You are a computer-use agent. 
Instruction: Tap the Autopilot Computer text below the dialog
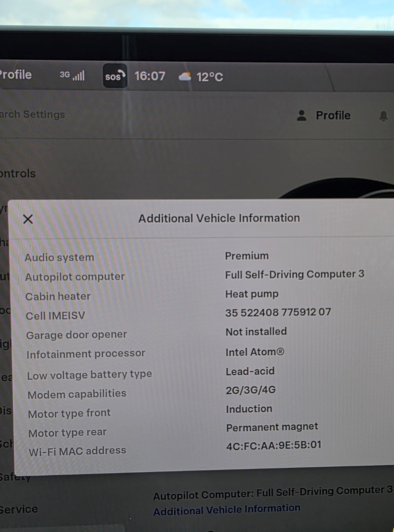272,493
